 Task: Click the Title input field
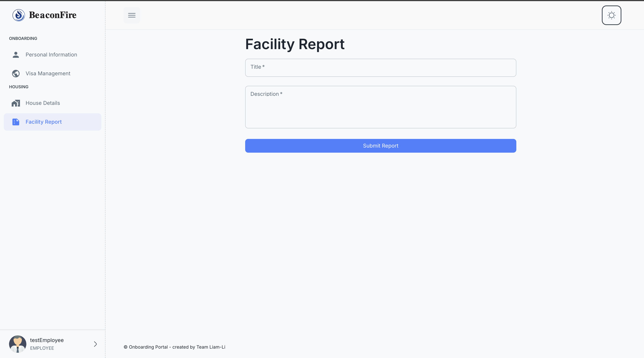[x=380, y=68]
